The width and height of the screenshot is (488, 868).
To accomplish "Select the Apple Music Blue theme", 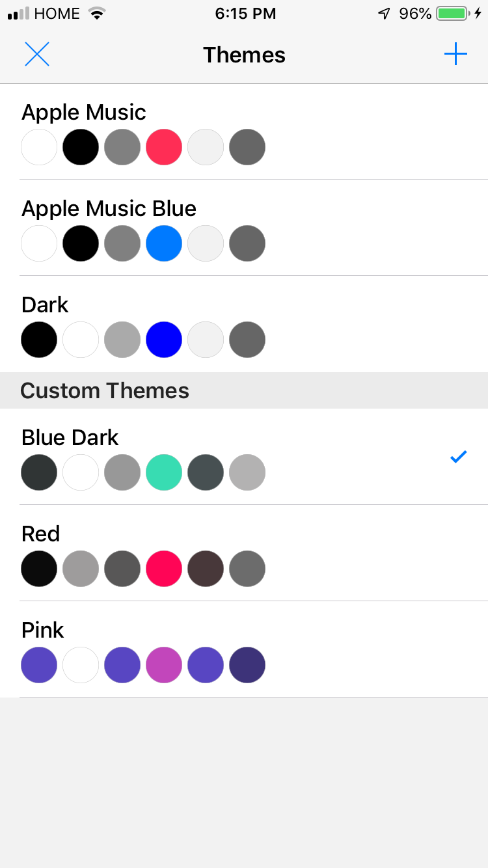I will [109, 209].
